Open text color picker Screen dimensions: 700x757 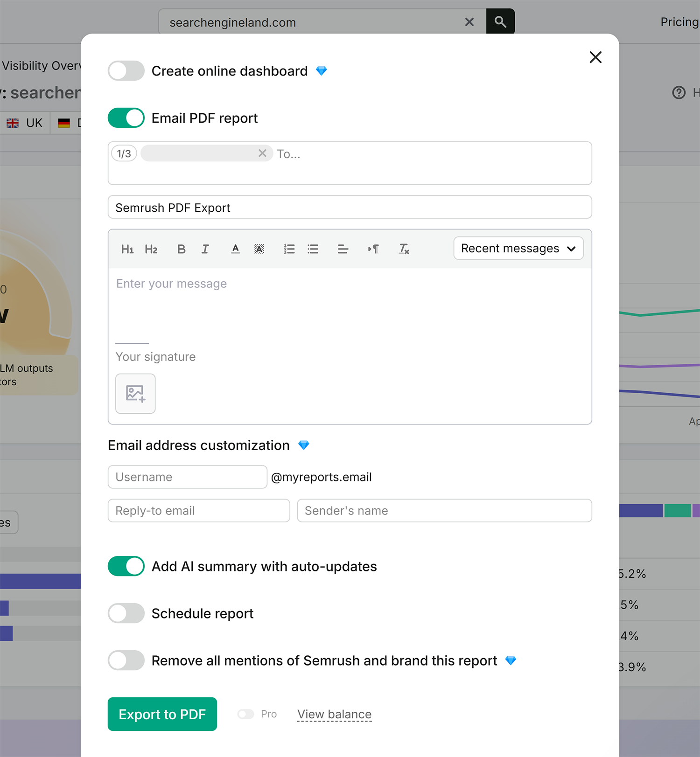[x=236, y=249]
